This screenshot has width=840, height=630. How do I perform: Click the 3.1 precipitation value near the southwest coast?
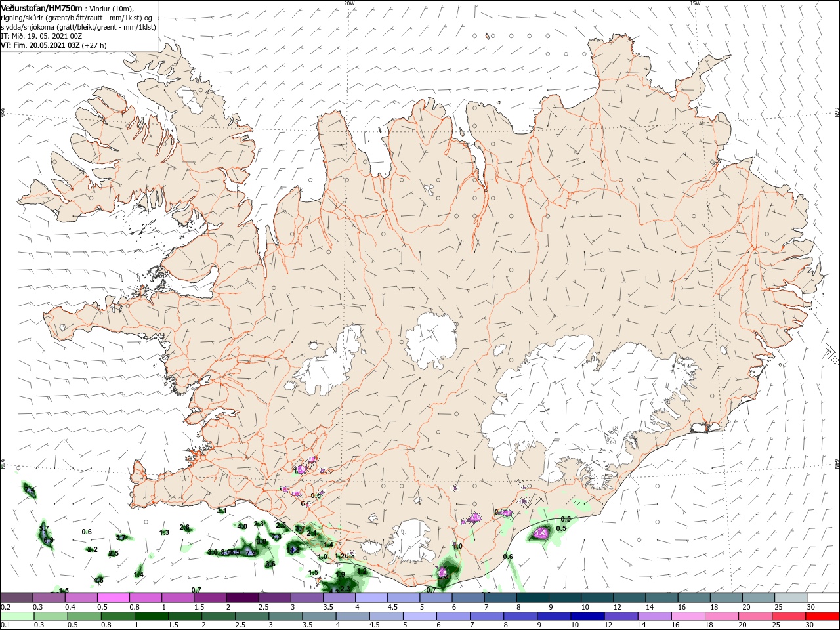point(222,511)
